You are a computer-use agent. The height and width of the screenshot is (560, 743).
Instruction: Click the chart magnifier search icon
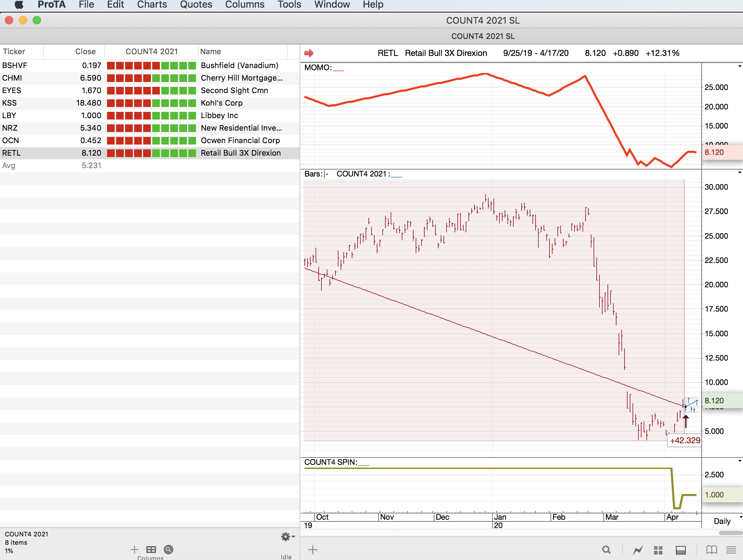click(606, 550)
